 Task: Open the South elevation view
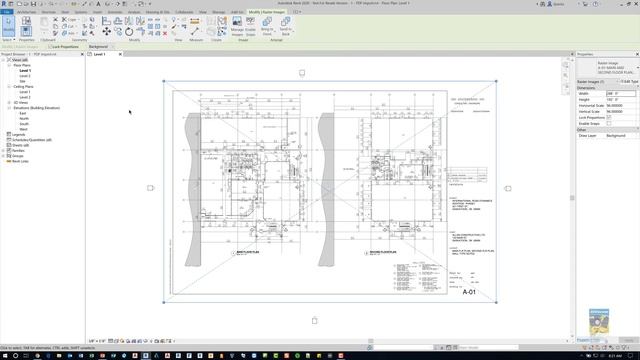[24, 124]
